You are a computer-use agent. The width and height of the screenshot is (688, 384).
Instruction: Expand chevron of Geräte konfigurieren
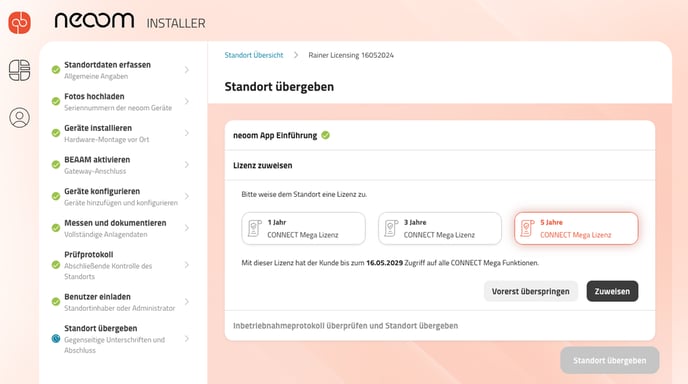(187, 196)
